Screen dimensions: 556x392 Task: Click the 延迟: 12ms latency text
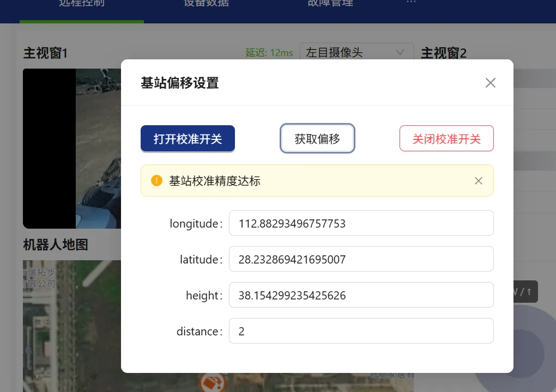[x=269, y=53]
